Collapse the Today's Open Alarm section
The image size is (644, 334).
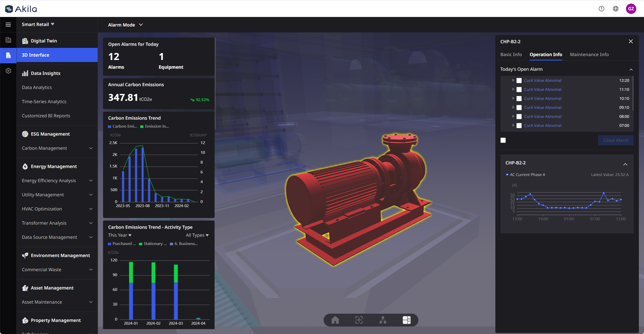click(x=631, y=69)
